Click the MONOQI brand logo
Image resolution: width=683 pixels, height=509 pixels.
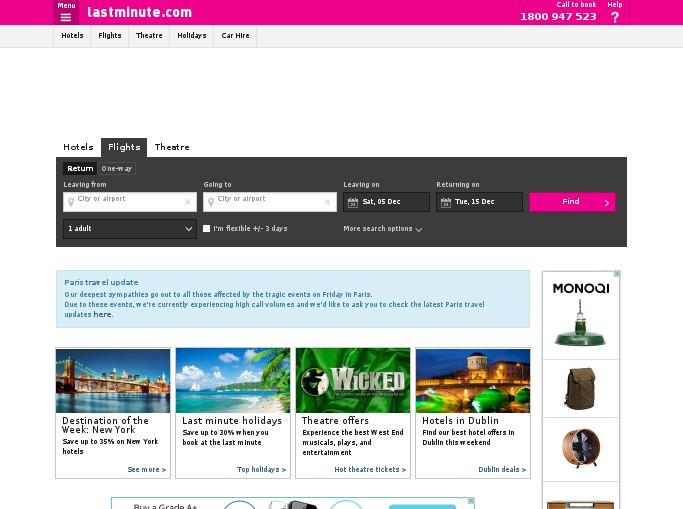pyautogui.click(x=581, y=288)
